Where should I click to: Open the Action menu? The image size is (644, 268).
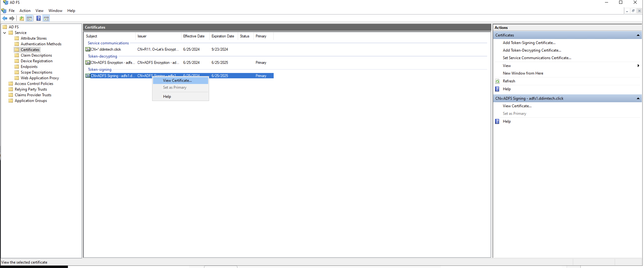pos(25,11)
